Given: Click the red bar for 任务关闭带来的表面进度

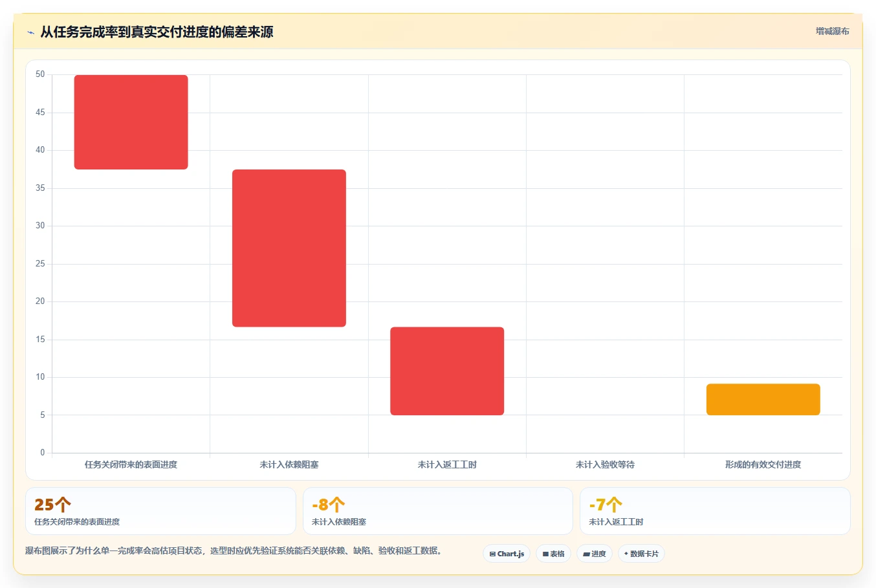Looking at the screenshot, I should (131, 122).
